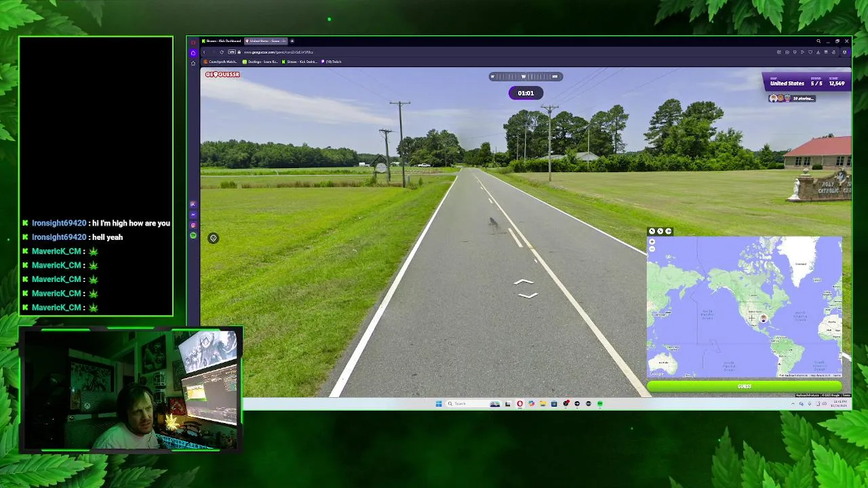Select the United States - Game tab
The height and width of the screenshot is (488, 868).
[x=267, y=41]
